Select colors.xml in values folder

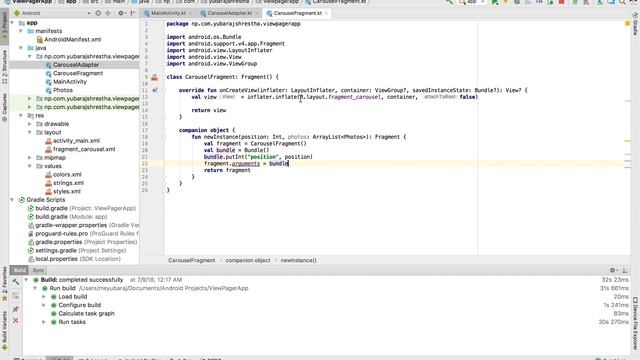[67, 175]
